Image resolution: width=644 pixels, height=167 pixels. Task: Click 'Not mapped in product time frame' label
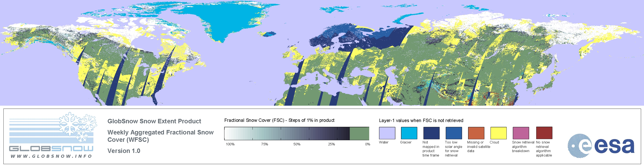pyautogui.click(x=431, y=149)
